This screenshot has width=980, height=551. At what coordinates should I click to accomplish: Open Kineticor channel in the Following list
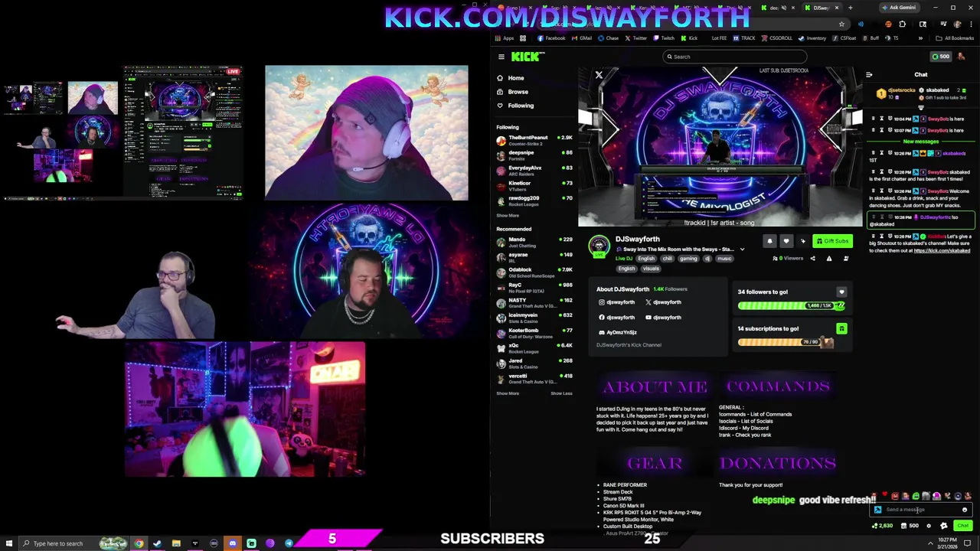(534, 186)
